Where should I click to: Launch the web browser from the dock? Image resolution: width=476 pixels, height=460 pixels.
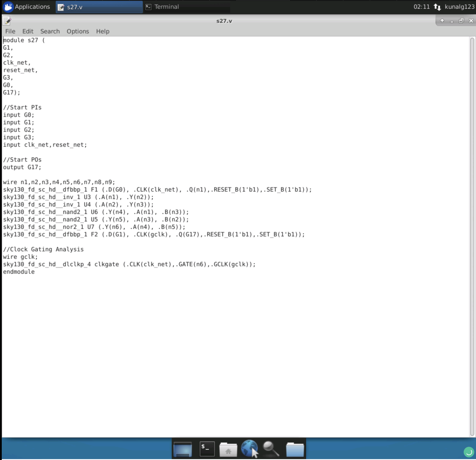[x=250, y=449]
